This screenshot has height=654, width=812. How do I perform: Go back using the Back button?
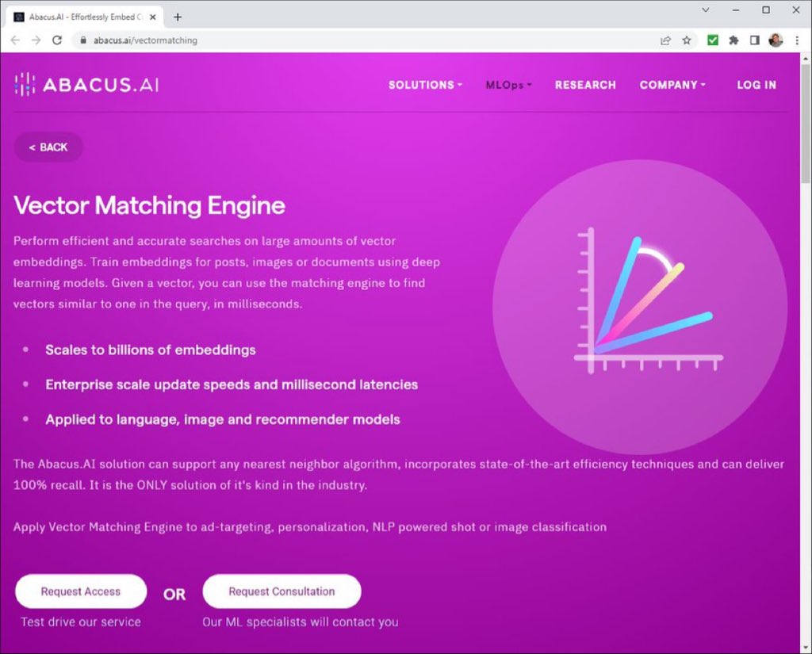pos(48,147)
